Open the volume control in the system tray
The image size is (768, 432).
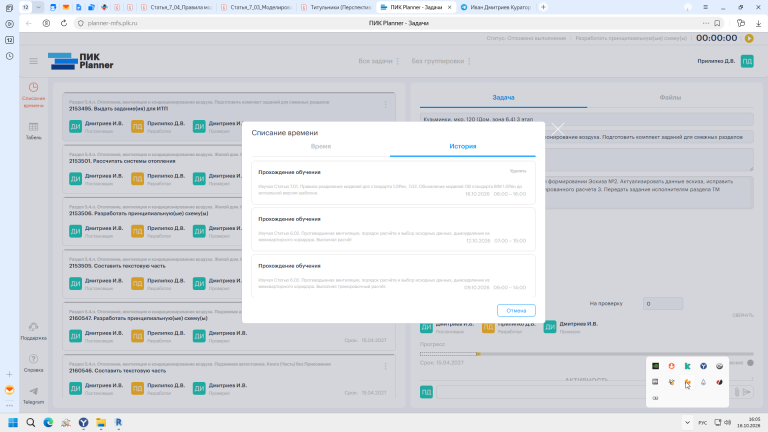tap(728, 422)
